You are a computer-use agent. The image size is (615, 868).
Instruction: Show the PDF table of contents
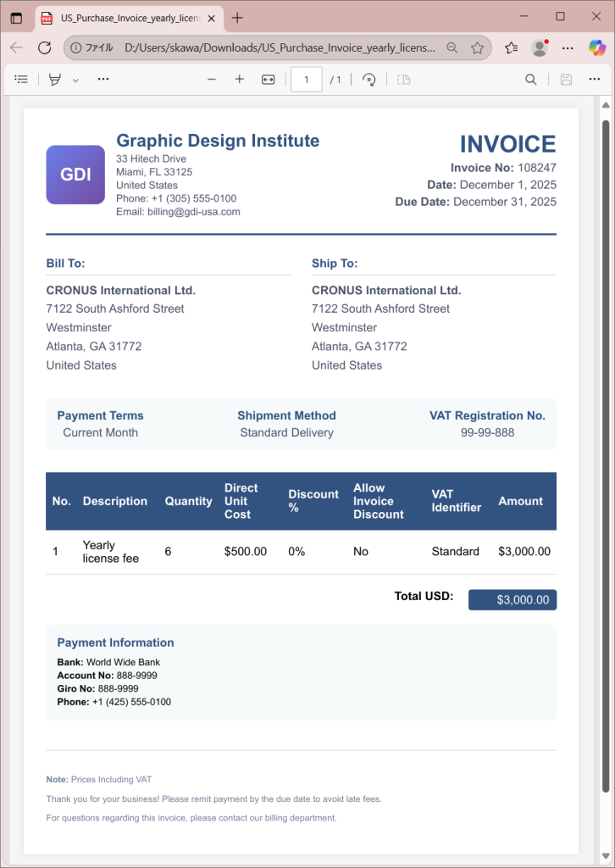(21, 79)
